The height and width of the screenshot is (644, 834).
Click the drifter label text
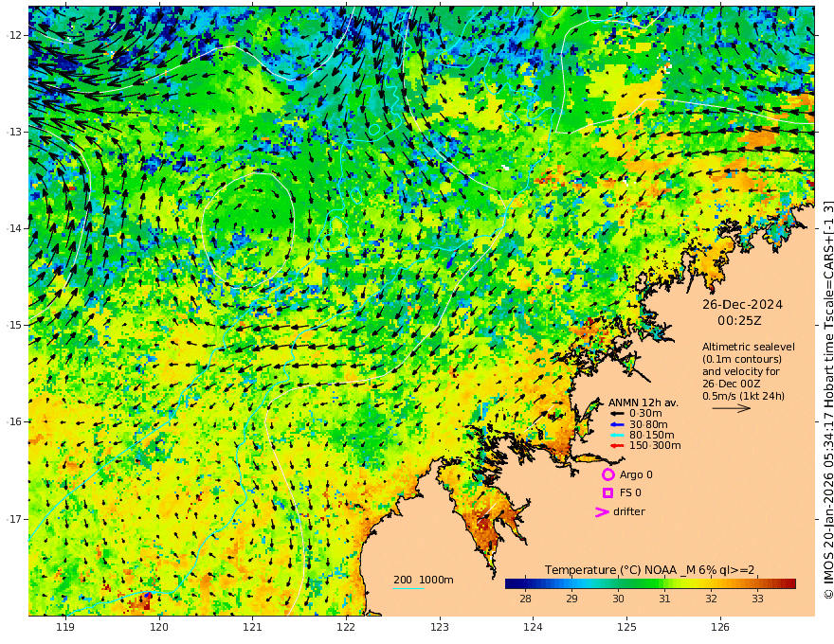tap(629, 511)
